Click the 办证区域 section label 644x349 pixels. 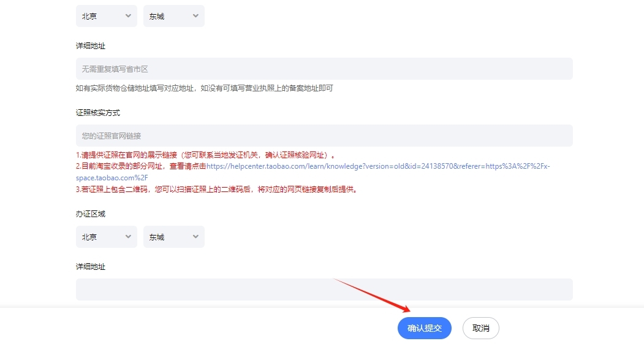coord(91,214)
